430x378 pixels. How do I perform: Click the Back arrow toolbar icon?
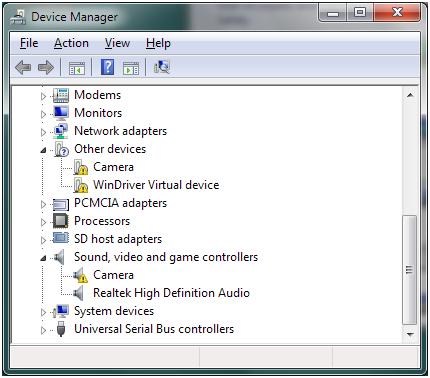[23, 67]
